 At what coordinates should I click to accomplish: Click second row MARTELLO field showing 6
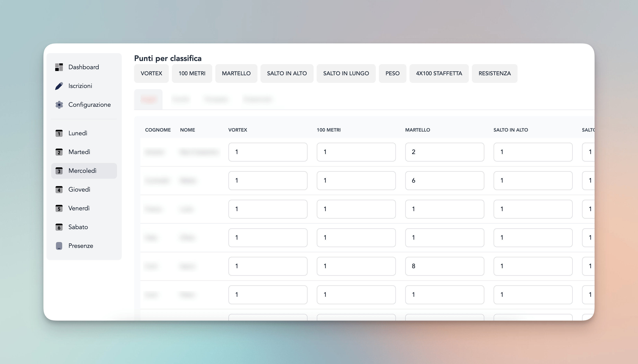pyautogui.click(x=444, y=180)
